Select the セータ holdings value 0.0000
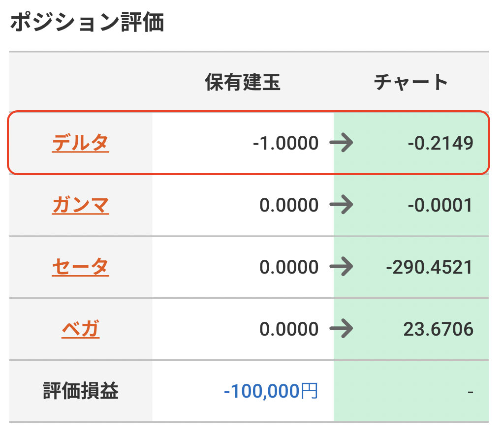 [289, 267]
